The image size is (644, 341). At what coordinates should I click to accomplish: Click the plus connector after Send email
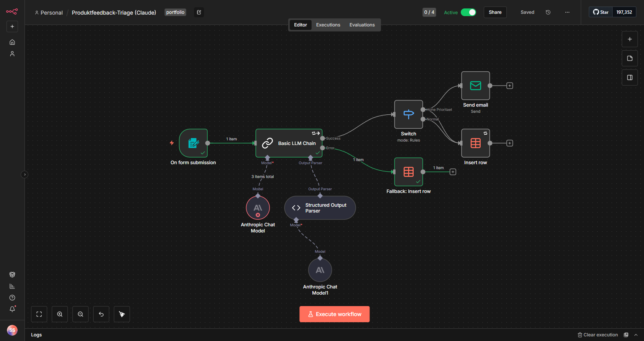pos(510,86)
